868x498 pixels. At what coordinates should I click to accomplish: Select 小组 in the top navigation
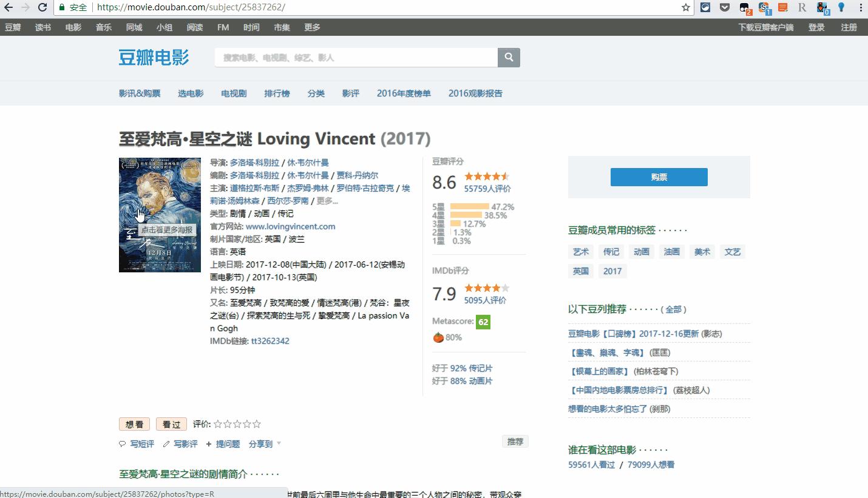click(x=164, y=27)
